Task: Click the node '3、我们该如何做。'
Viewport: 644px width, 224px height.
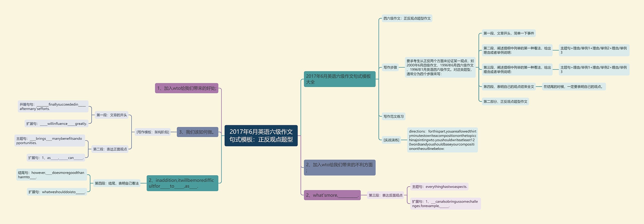Action: click(x=197, y=132)
